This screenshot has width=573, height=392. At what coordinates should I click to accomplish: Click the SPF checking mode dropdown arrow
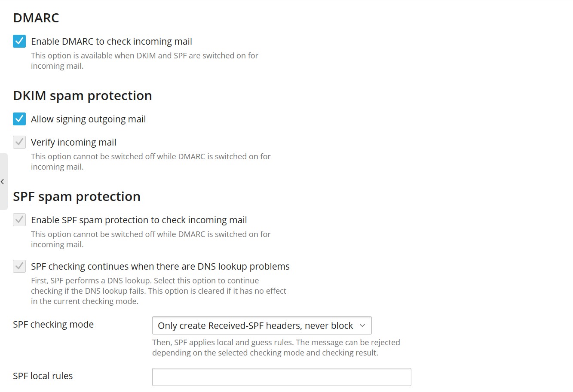[x=362, y=325]
